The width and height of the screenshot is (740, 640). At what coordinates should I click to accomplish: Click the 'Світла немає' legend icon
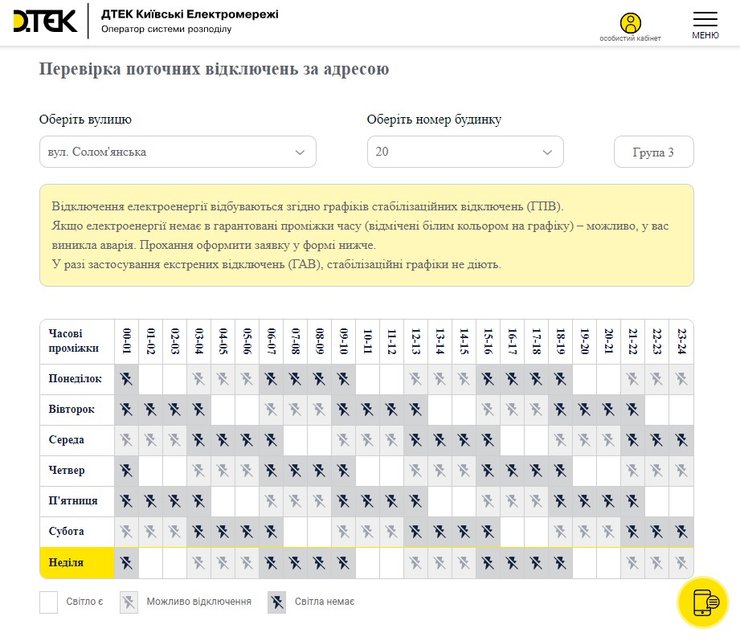click(277, 602)
